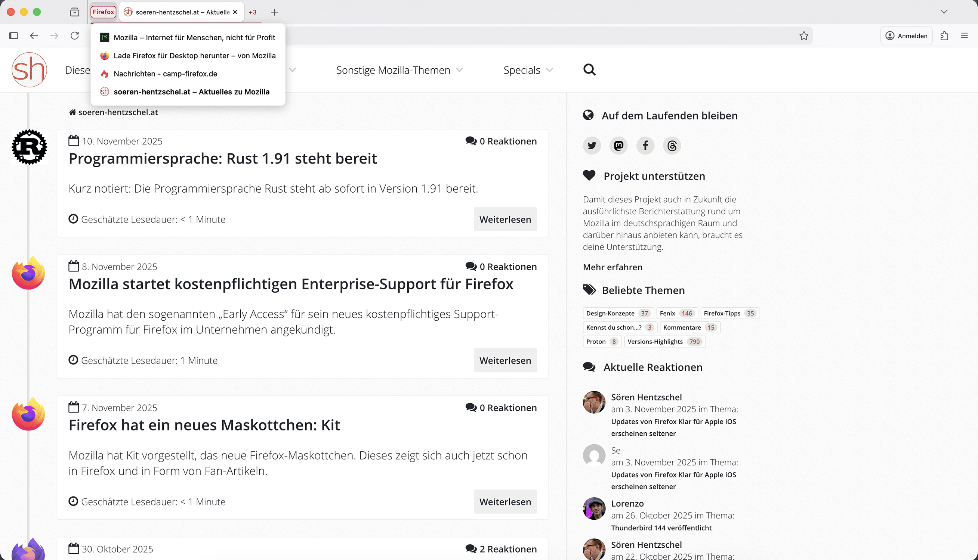
Task: Open the Mastodon social icon
Action: pyautogui.click(x=618, y=146)
